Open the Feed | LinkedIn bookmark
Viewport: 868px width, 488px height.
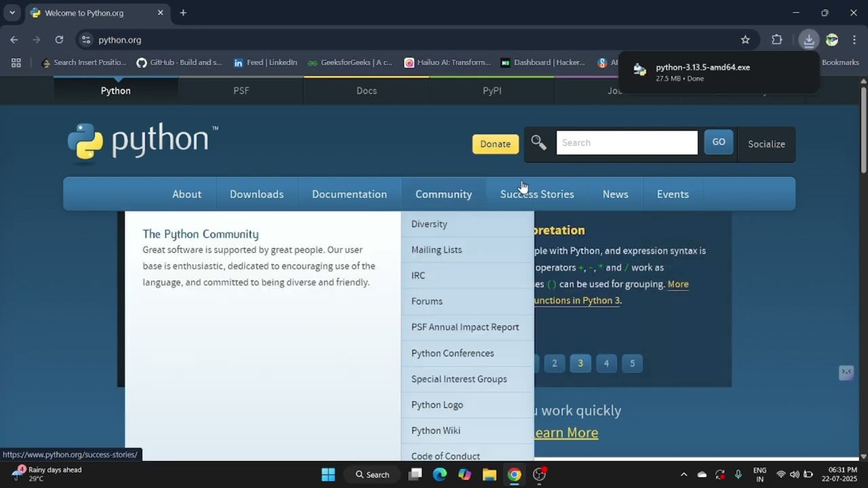[265, 62]
